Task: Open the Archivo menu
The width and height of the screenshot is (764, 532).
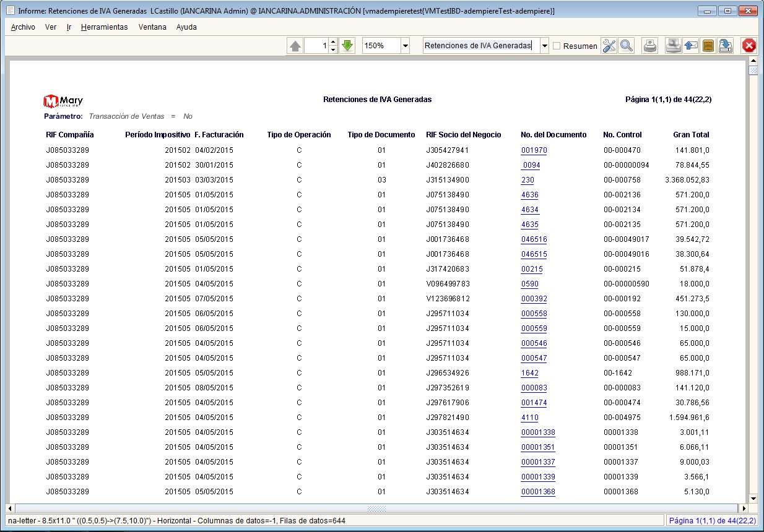Action: [23, 27]
